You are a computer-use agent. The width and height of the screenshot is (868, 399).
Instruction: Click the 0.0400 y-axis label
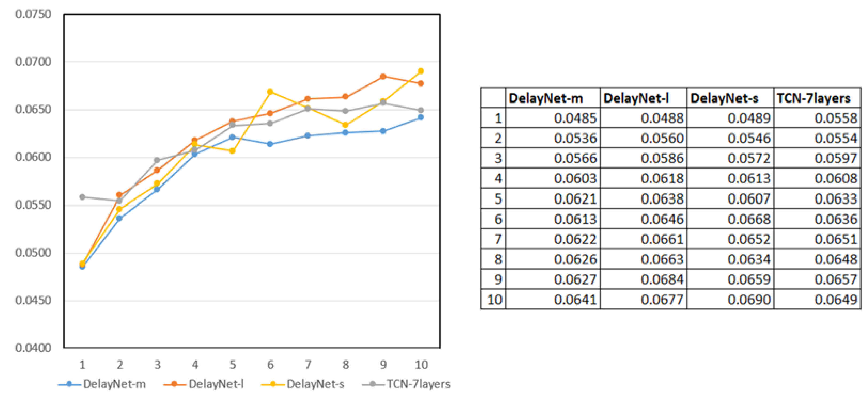[33, 348]
